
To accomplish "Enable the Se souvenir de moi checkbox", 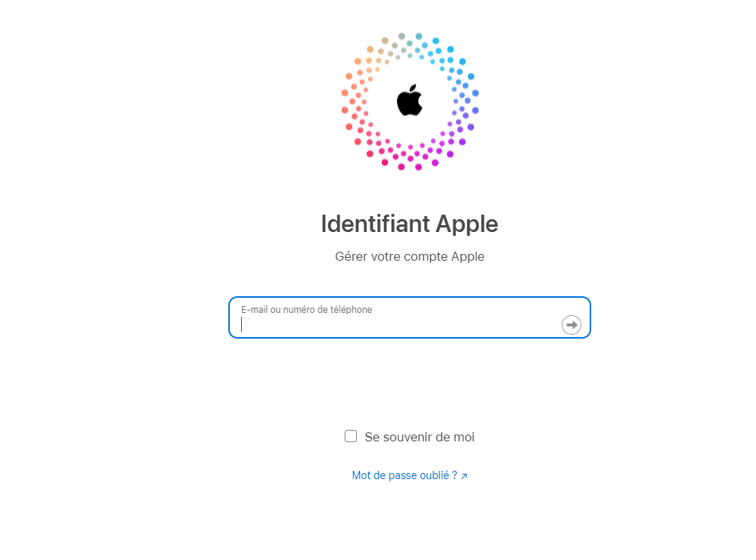I will (351, 436).
